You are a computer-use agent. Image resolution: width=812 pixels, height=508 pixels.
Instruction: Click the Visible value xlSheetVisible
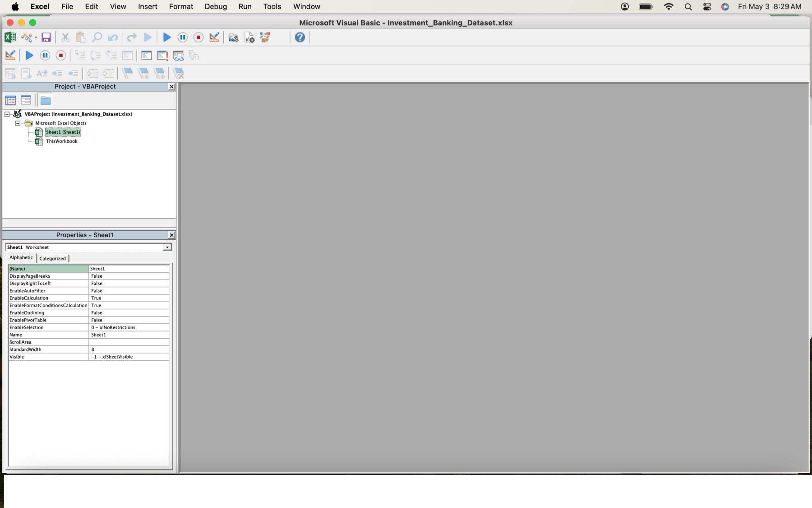(x=129, y=357)
